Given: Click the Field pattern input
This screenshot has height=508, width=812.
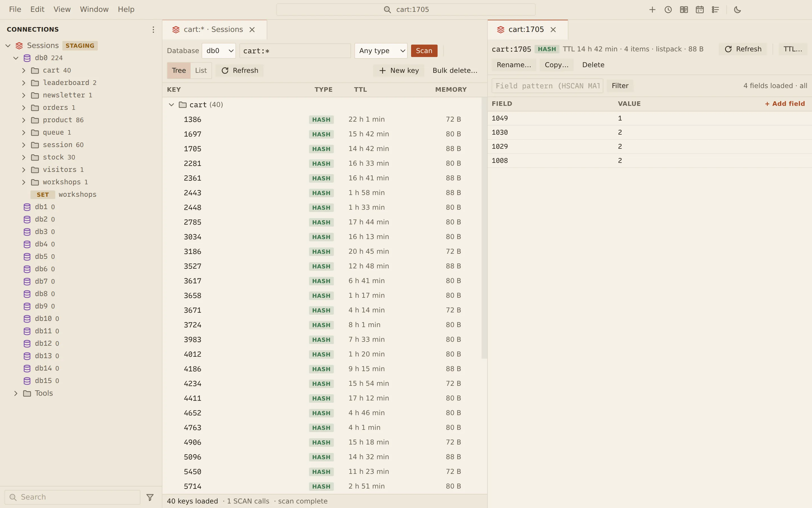Looking at the screenshot, I should (547, 86).
